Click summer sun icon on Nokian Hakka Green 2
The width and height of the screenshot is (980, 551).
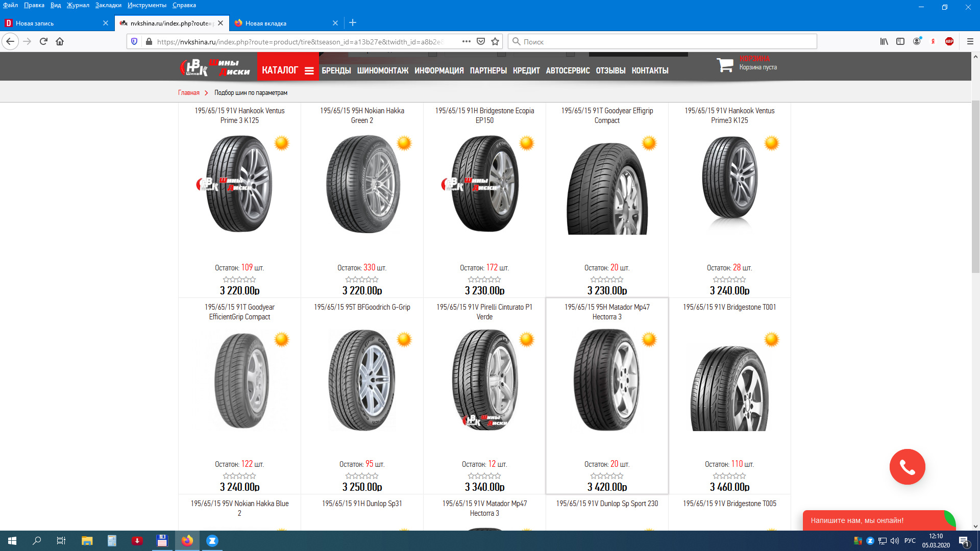tap(404, 143)
